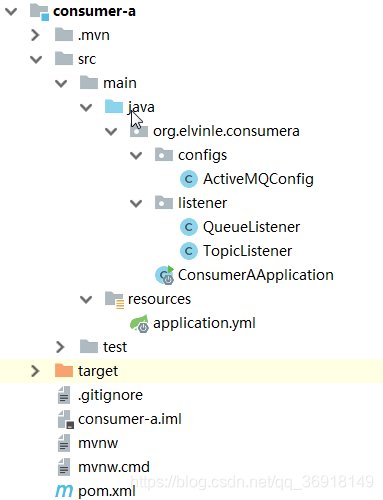This screenshot has width=383, height=500.
Task: Expand the .mvn folder
Action: pyautogui.click(x=35, y=35)
